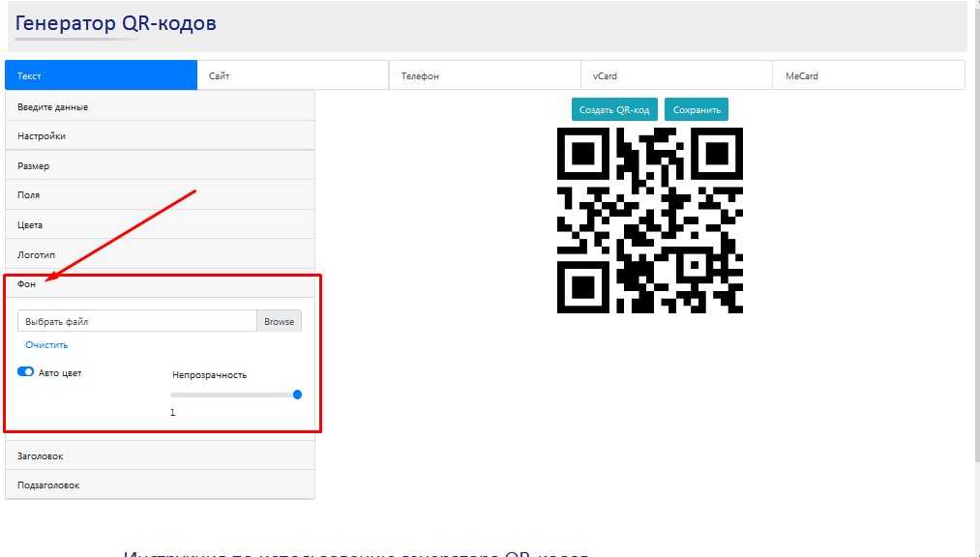Click the Создать QR-код button

pos(614,110)
